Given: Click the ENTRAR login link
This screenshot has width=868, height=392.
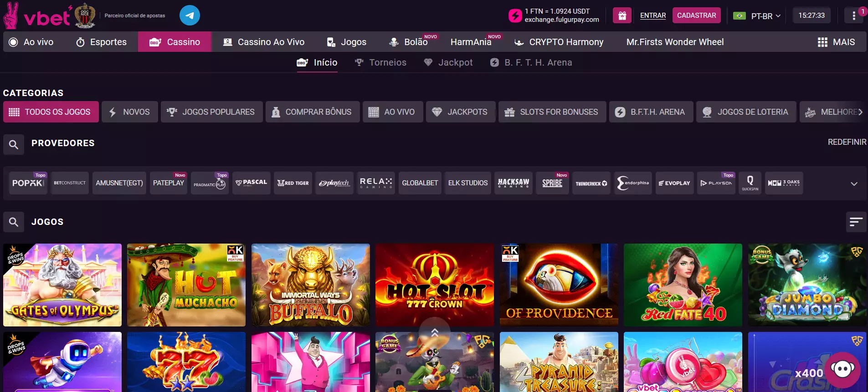Looking at the screenshot, I should click(x=652, y=15).
